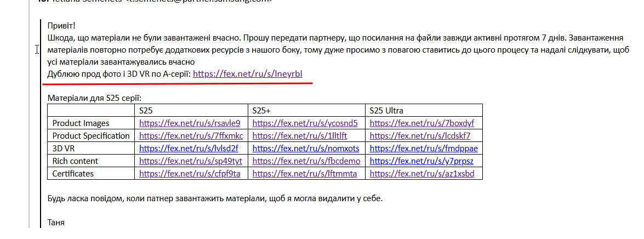
Task: Open S25 Rich content link sp49tyt
Action: [x=191, y=161]
